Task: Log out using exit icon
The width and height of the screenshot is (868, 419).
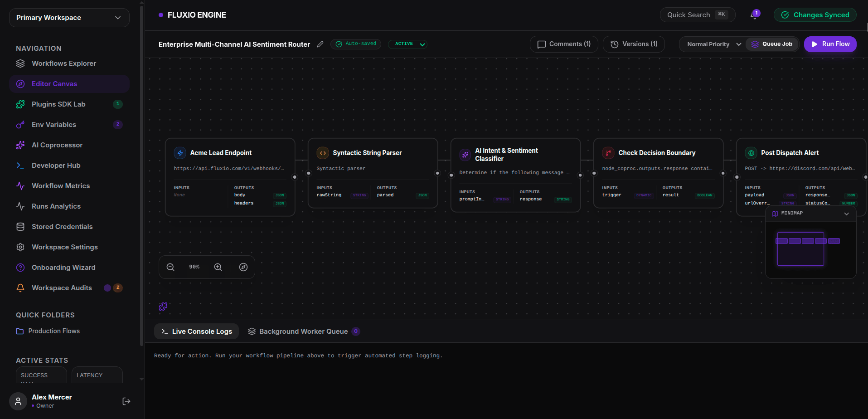Action: click(x=126, y=401)
